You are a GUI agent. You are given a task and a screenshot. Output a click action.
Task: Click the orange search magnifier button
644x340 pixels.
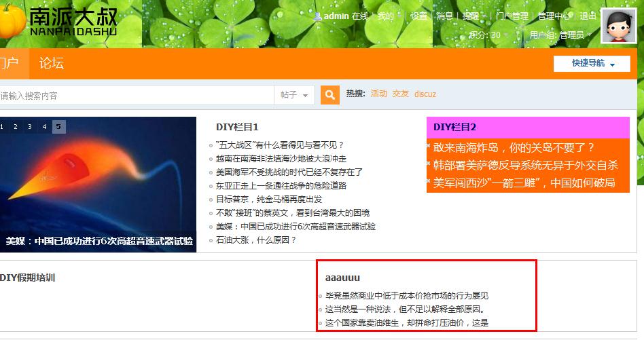pos(329,95)
